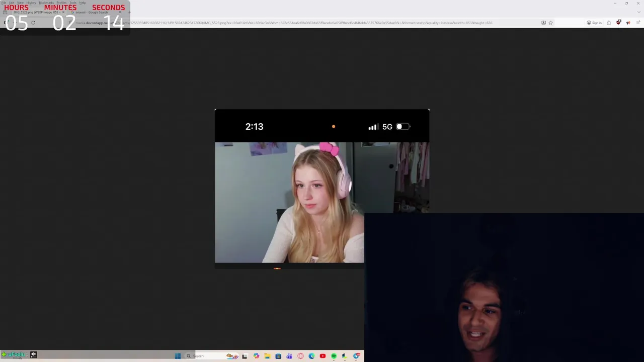Image resolution: width=644 pixels, height=362 pixels.
Task: Open the Tools menu
Action: [x=73, y=3]
